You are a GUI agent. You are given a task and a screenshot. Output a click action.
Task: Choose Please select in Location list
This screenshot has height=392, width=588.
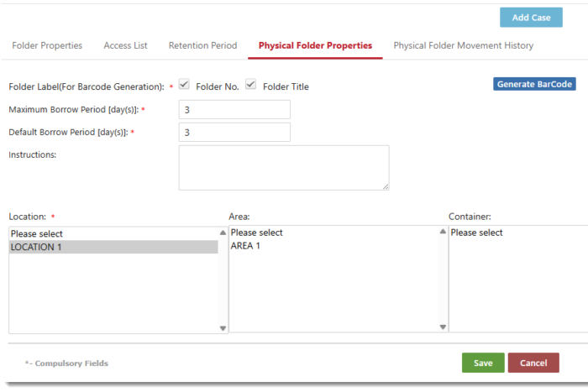[113, 234]
